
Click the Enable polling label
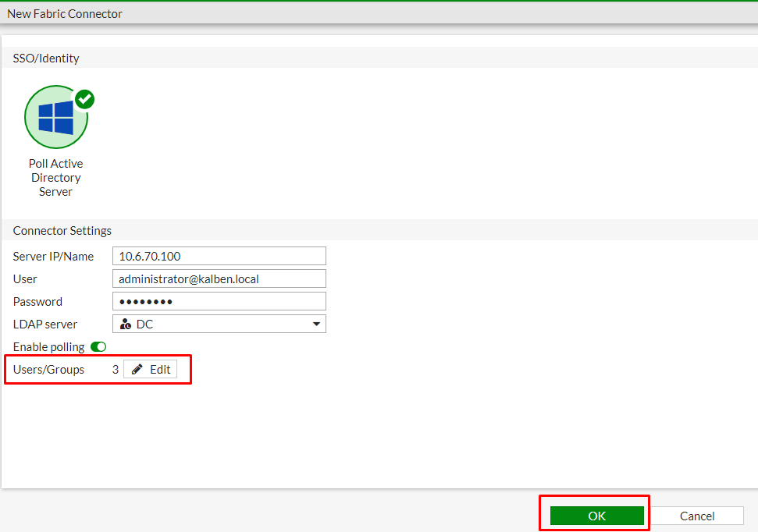[x=49, y=347]
